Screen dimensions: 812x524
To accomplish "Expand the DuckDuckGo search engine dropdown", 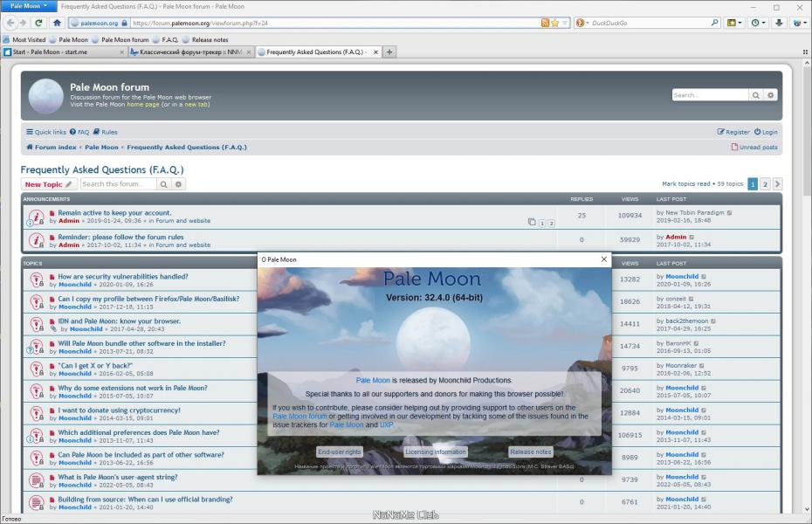I will coord(582,23).
